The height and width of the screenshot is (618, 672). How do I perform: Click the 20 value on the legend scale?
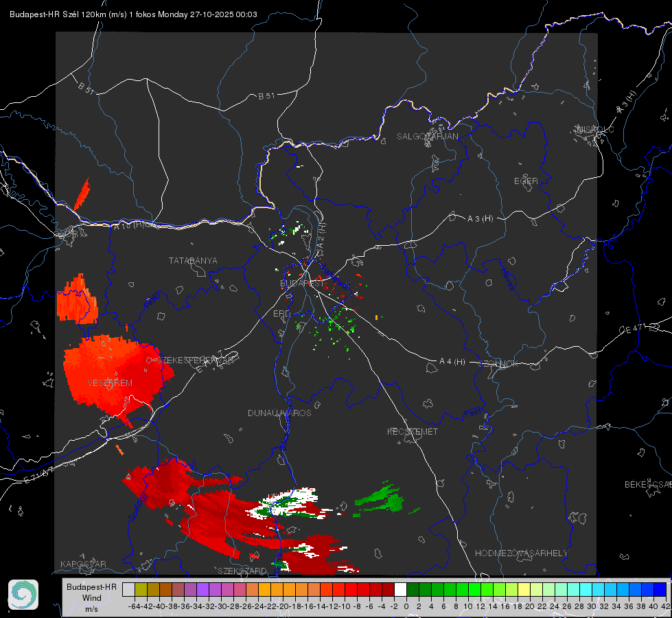pos(530,606)
